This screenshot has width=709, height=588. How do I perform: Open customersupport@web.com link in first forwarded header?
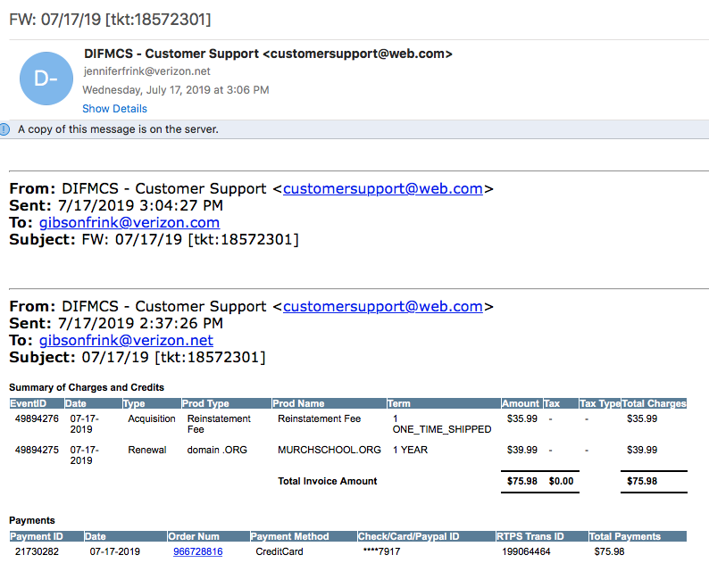point(382,189)
